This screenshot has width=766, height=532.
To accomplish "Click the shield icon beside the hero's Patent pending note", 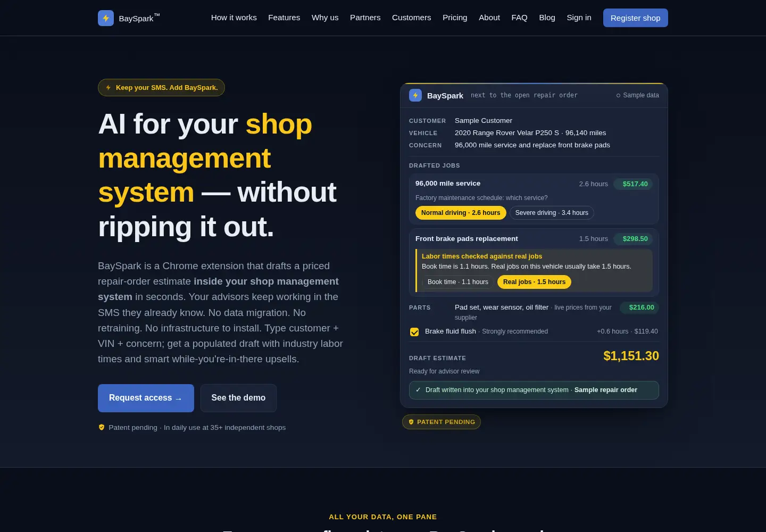I will (102, 427).
